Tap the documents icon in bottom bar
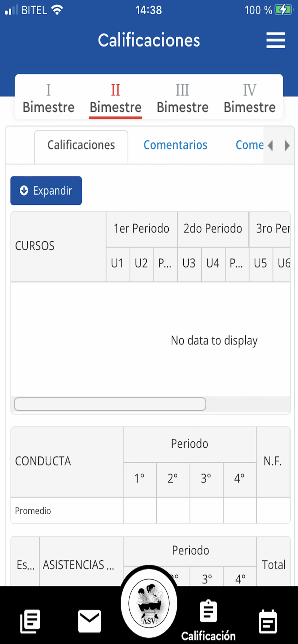Viewport: 298px width, 644px height. (30, 621)
